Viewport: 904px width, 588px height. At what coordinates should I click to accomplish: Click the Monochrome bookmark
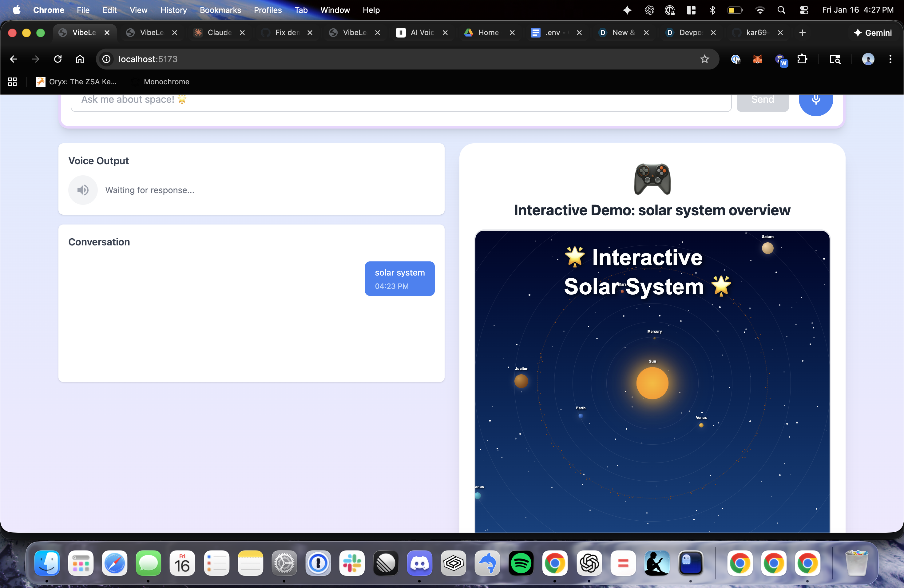pyautogui.click(x=166, y=82)
